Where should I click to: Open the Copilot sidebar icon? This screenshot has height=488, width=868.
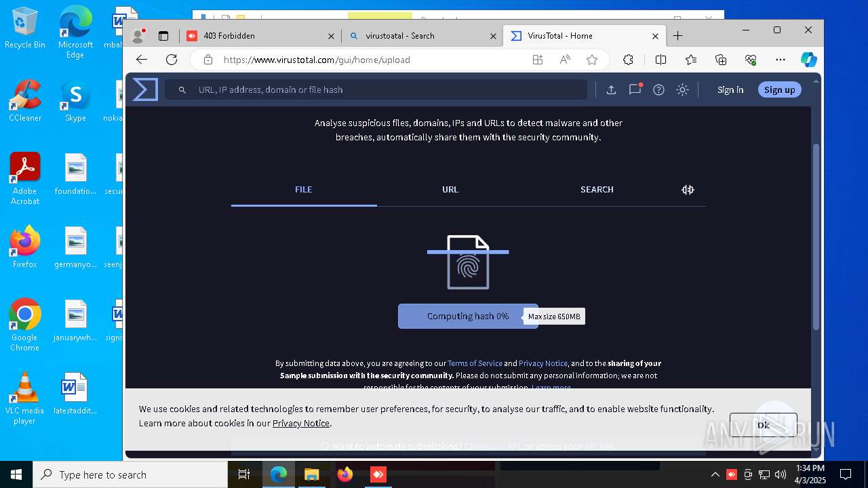(809, 60)
